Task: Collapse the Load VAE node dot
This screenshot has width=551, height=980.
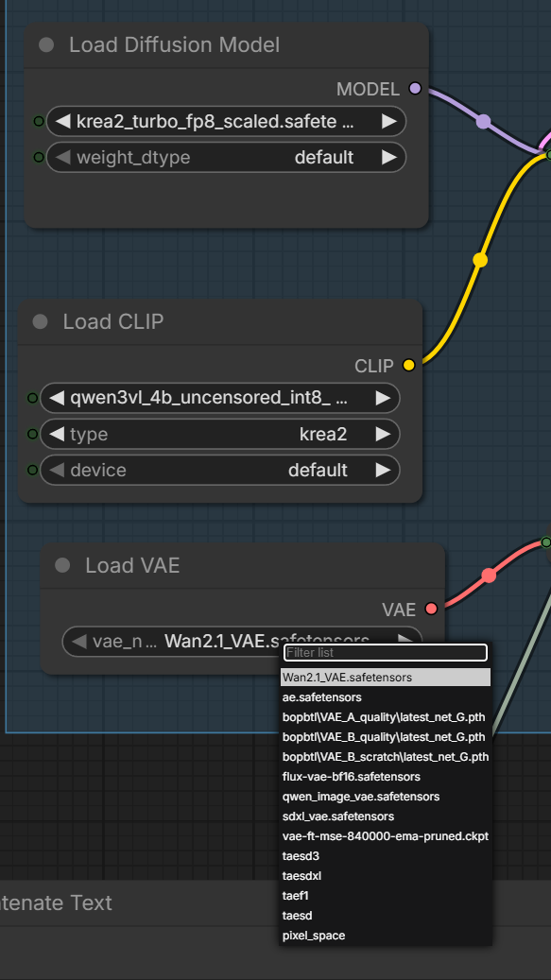Action: coord(62,566)
